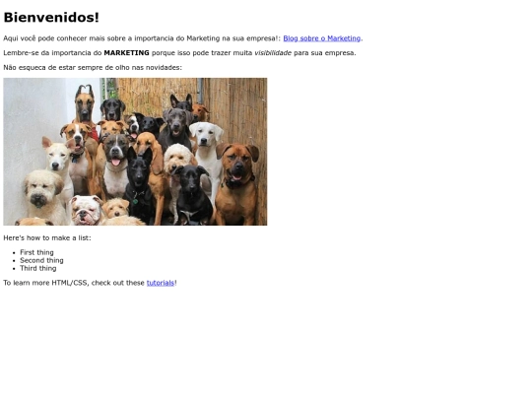Click the 'Não esqueca de estar sempre' paragraph
Viewport: 532px width, 399px height.
[x=93, y=68]
